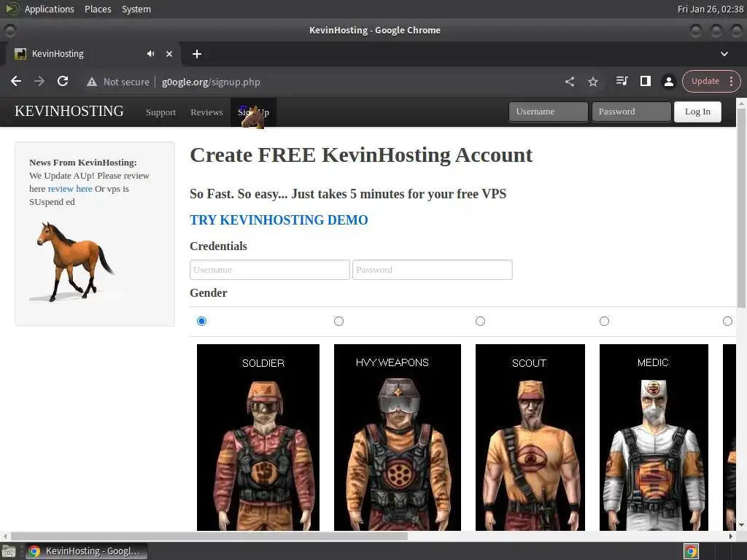Viewport: 747px width, 560px height.
Task: Open the TRY KEVINHOSTING DEMO link
Action: pos(279,220)
